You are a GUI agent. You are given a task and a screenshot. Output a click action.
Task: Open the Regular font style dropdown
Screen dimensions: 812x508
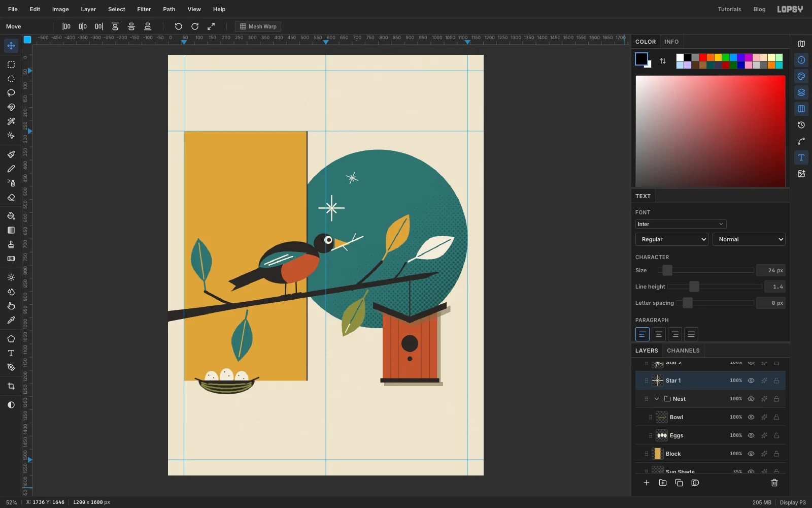pyautogui.click(x=671, y=239)
